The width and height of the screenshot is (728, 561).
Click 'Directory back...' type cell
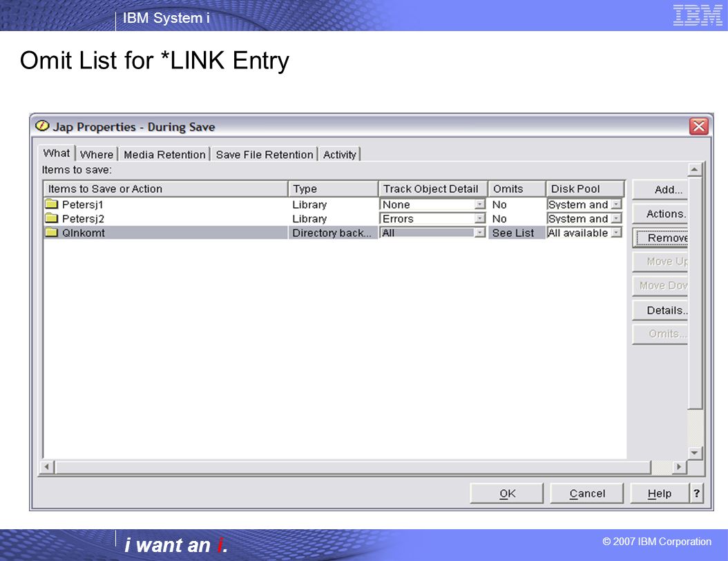tap(332, 233)
